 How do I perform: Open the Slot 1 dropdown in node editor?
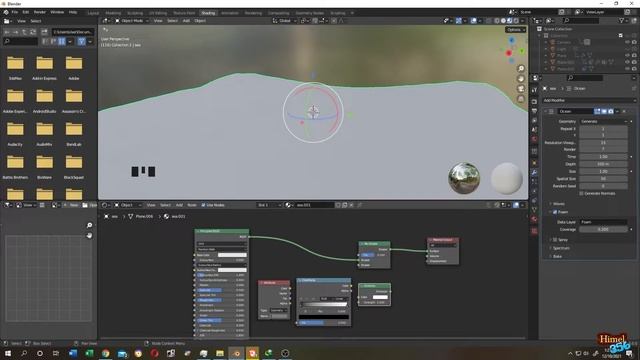(x=269, y=205)
